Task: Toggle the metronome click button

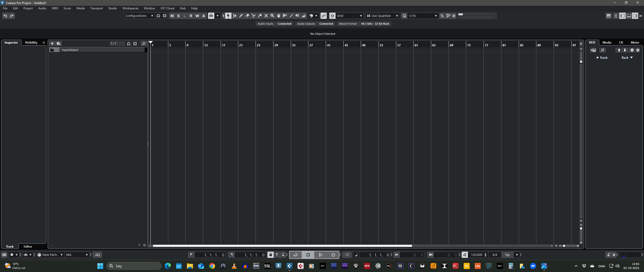Action: (x=608, y=255)
